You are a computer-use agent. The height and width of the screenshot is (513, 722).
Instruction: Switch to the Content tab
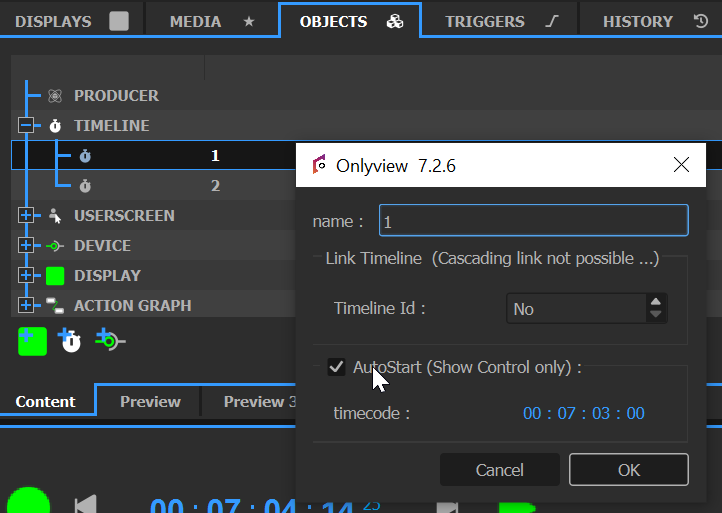(46, 402)
